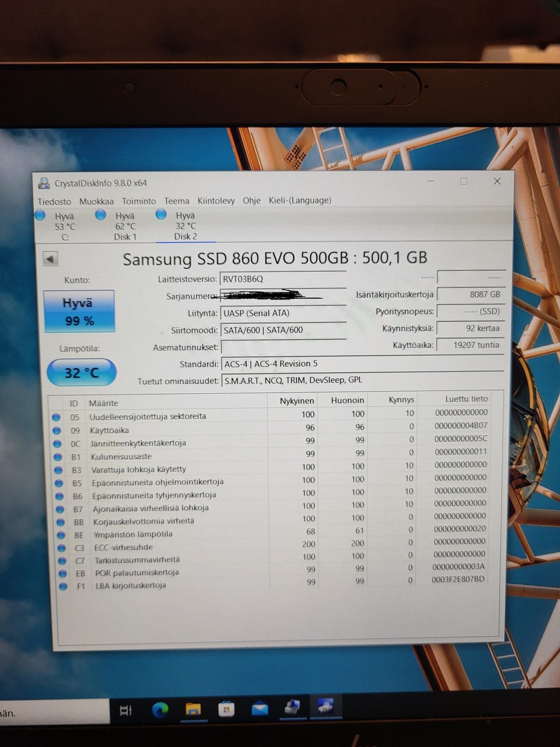The width and height of the screenshot is (560, 747).
Task: Select Disk 2 status indicator icon
Action: (x=162, y=214)
